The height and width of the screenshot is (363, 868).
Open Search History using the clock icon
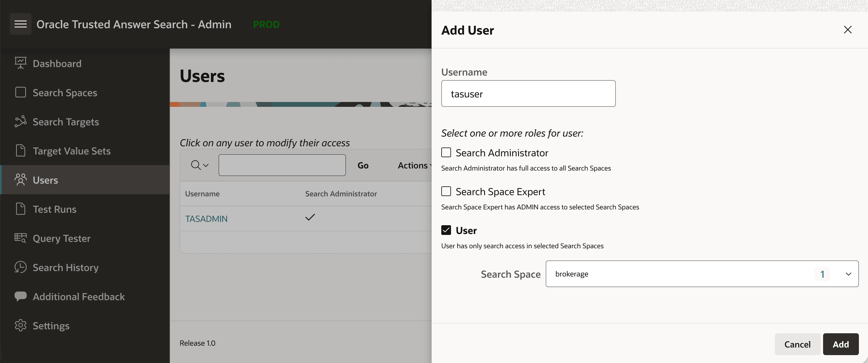[21, 267]
